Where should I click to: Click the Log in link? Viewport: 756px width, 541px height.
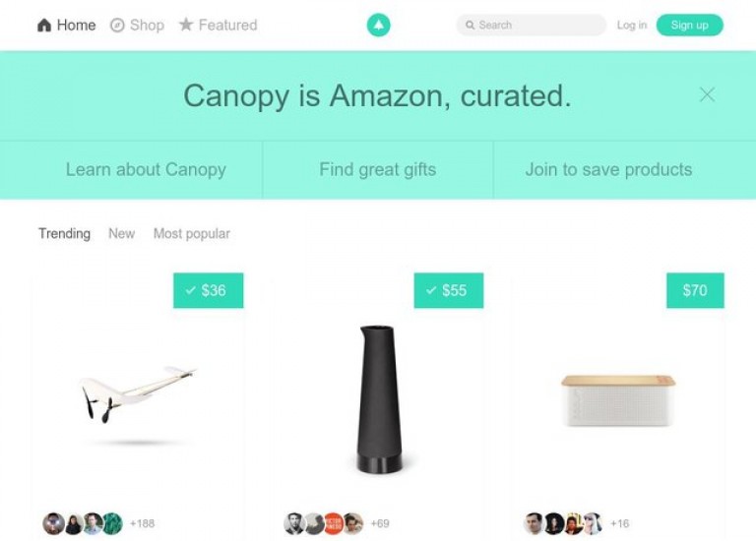pyautogui.click(x=632, y=25)
